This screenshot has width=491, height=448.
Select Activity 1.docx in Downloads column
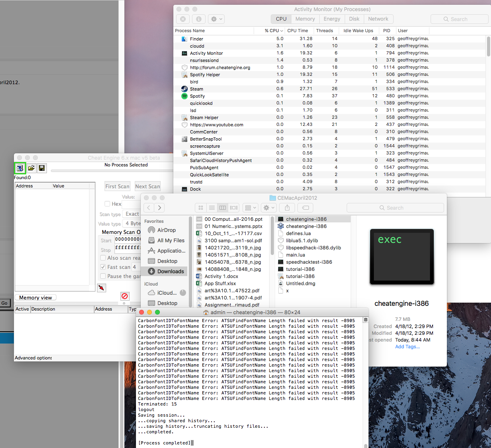pyautogui.click(x=221, y=276)
